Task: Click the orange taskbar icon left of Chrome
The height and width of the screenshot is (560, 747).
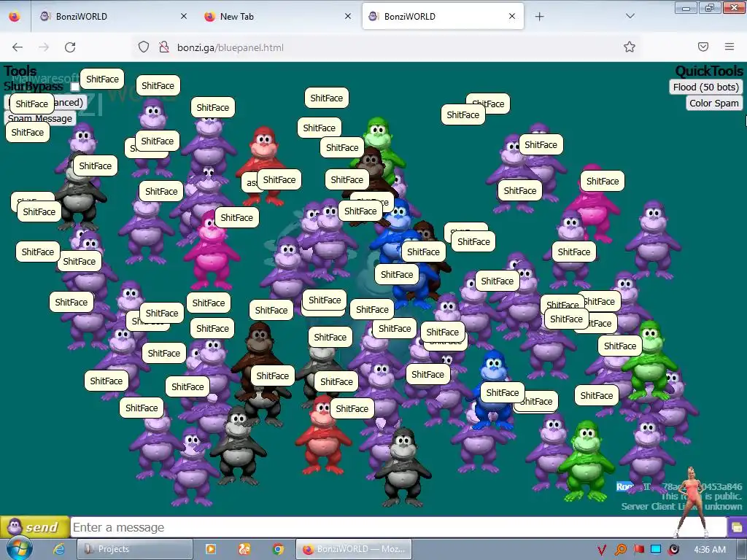Action: (244, 549)
